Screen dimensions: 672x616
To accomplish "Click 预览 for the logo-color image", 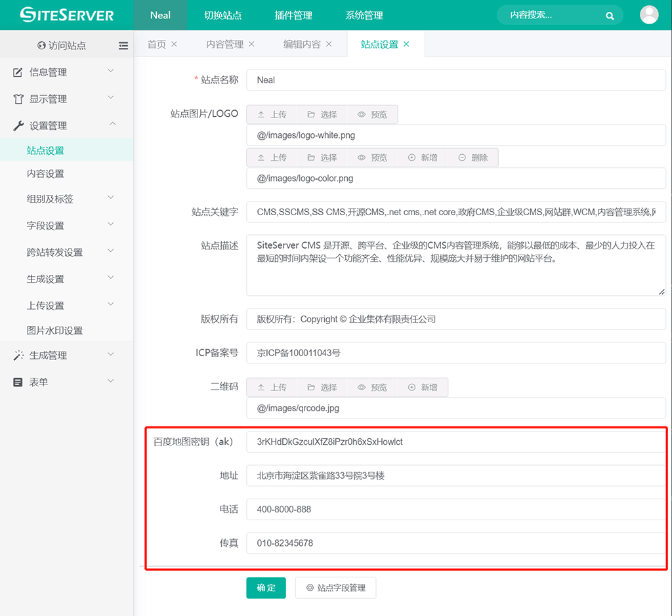I will pos(372,157).
